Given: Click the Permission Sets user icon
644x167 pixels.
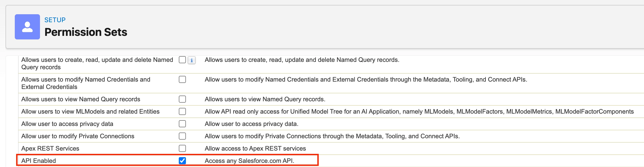Looking at the screenshot, I should pos(27,27).
